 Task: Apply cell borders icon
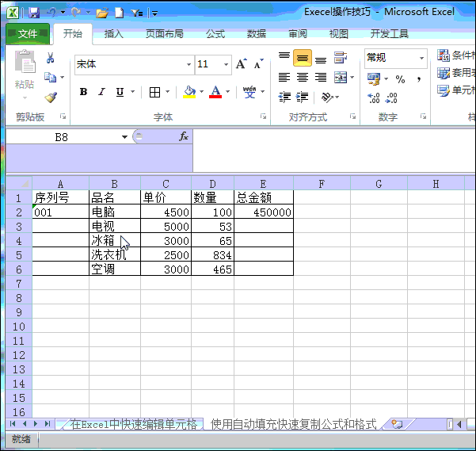[154, 92]
